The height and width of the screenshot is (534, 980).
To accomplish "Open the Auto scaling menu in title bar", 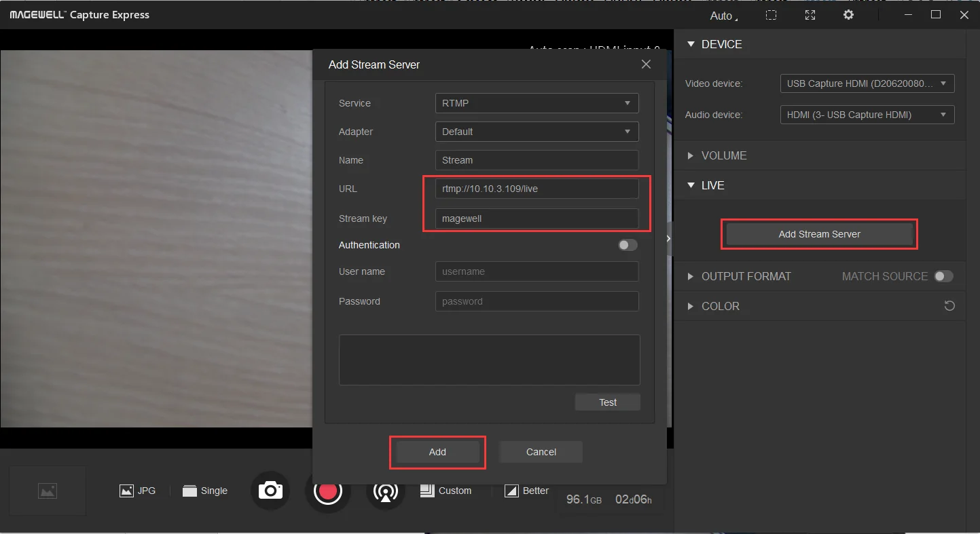I will [x=724, y=16].
